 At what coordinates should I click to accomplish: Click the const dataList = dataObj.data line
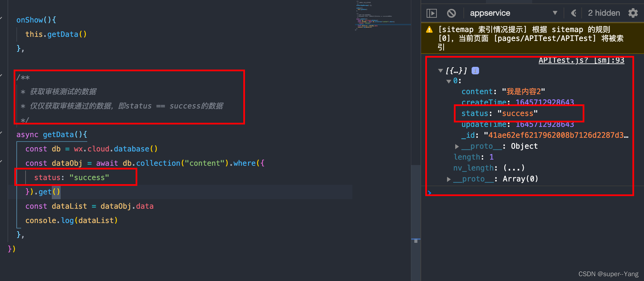(x=89, y=206)
